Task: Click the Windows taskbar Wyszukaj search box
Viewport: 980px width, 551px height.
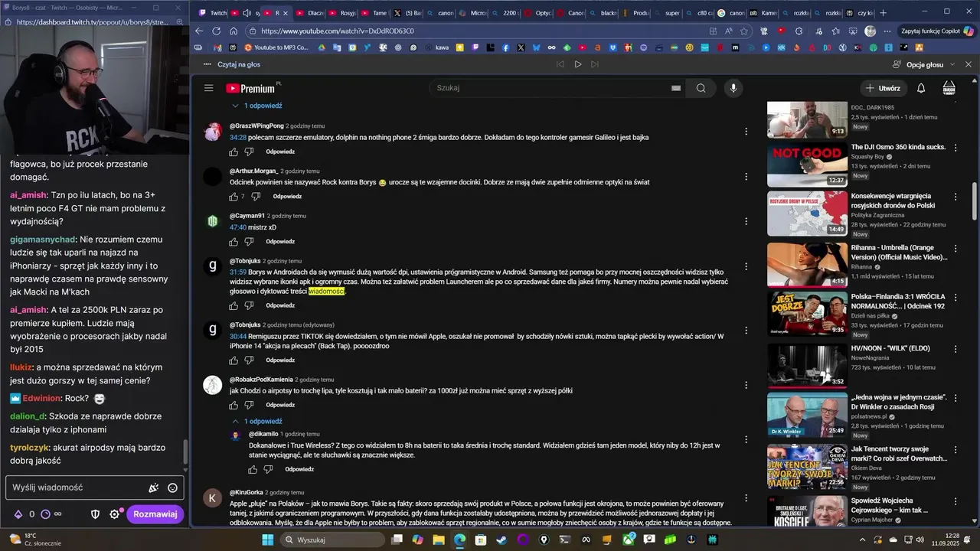Action: point(332,540)
